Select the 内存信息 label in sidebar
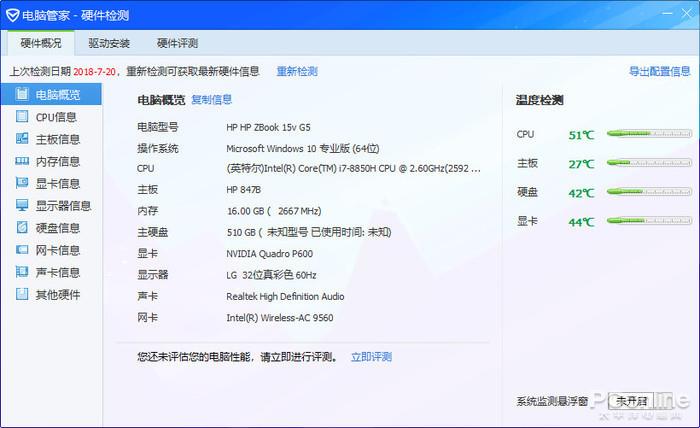The image size is (700, 428). [x=58, y=162]
